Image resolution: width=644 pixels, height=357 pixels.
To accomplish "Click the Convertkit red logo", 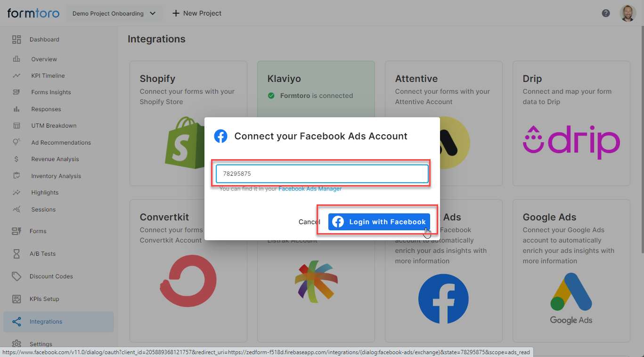I will (x=188, y=280).
